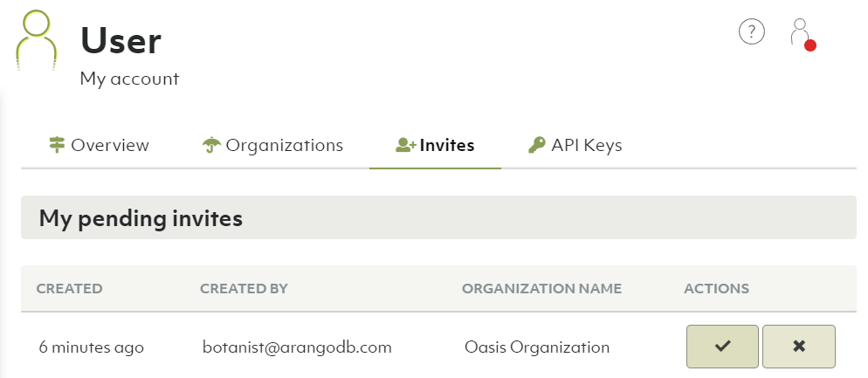The width and height of the screenshot is (868, 378).
Task: Click the '6 minutes ago' timestamp
Action: point(92,347)
